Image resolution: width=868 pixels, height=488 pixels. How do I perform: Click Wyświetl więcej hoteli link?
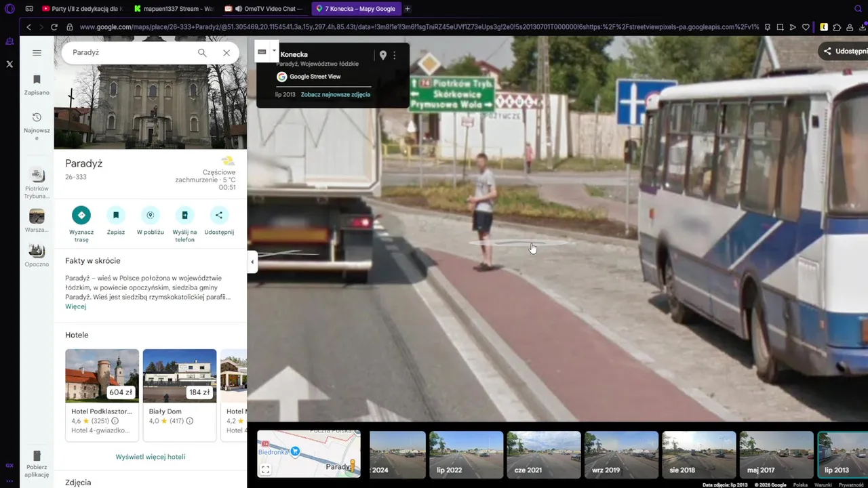coord(151,457)
